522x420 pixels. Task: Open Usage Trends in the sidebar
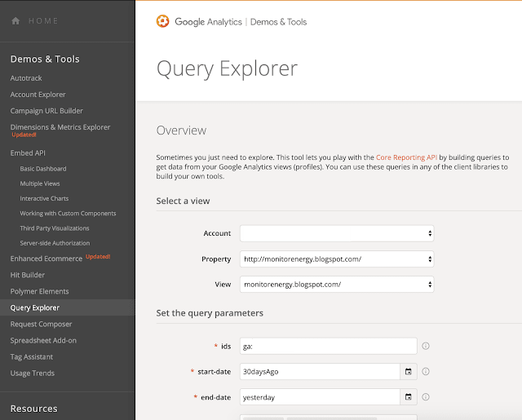(33, 373)
